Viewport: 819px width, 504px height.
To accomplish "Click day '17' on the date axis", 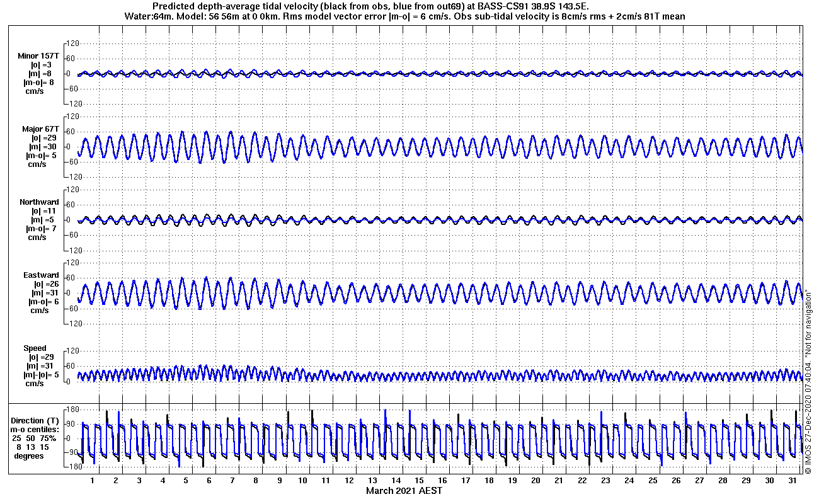I will coord(466,481).
